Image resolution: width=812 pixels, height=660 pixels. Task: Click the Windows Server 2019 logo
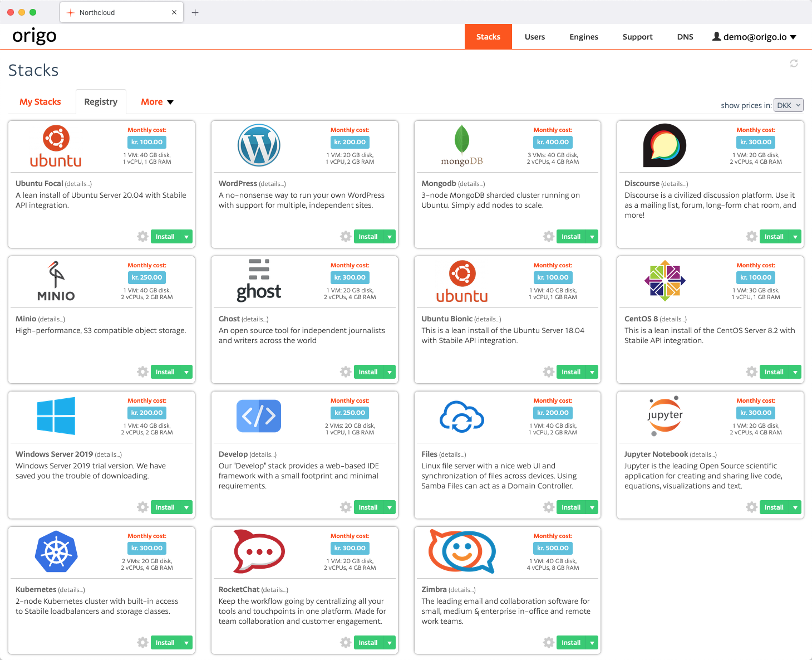[56, 416]
